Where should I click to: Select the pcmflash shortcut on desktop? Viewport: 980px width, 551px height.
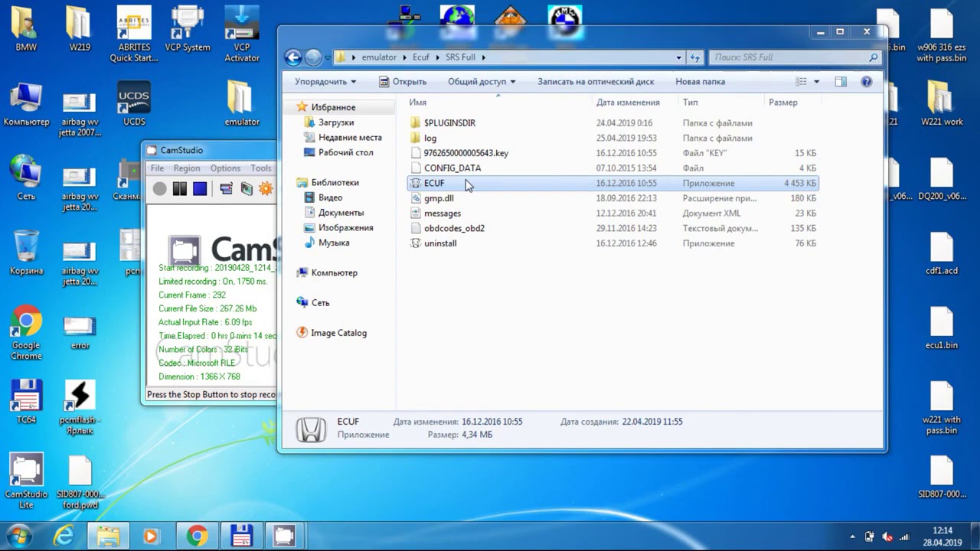[x=80, y=407]
